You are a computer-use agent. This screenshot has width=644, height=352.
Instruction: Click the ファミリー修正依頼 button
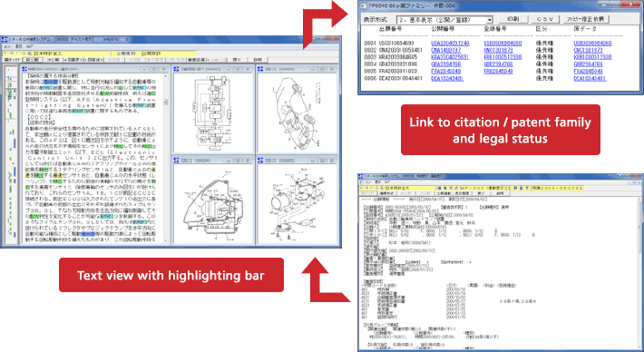click(586, 19)
